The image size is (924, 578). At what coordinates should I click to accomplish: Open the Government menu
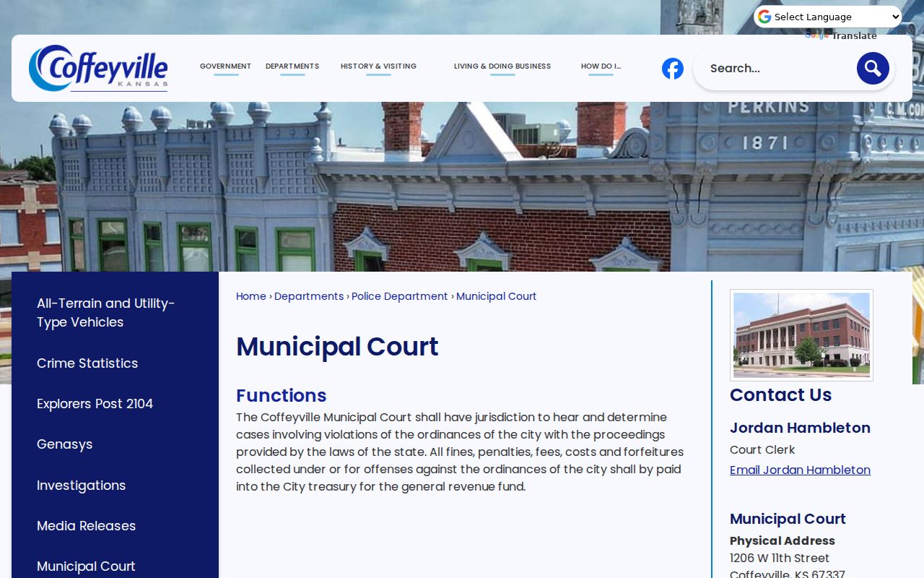225,66
